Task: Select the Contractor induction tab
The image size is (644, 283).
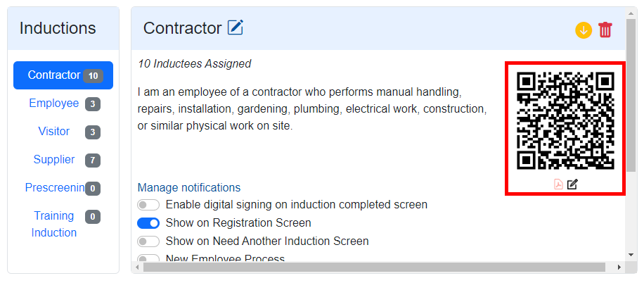Action: tap(63, 75)
